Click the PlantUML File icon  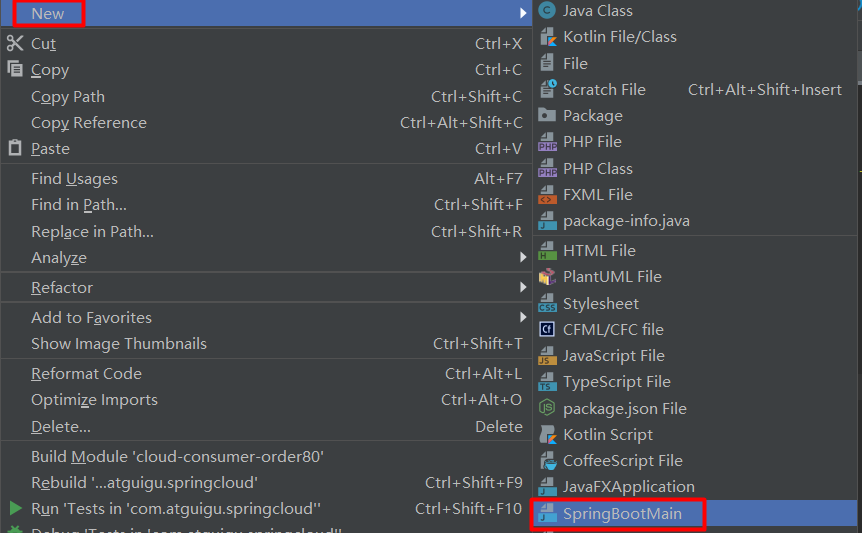coord(547,277)
